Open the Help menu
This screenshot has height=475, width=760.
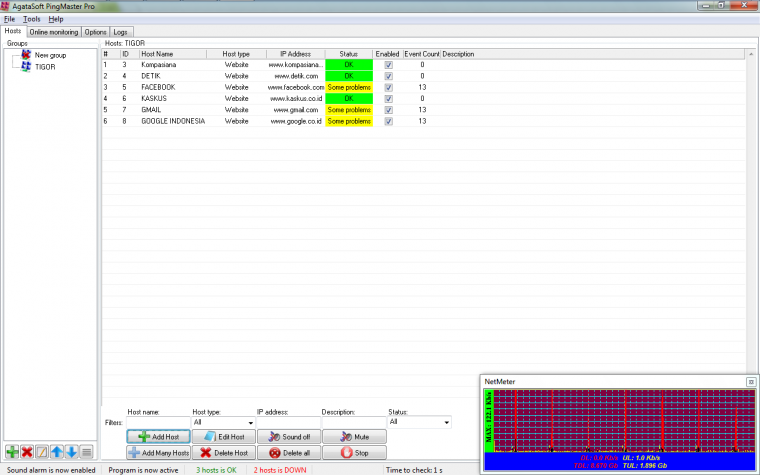56,19
